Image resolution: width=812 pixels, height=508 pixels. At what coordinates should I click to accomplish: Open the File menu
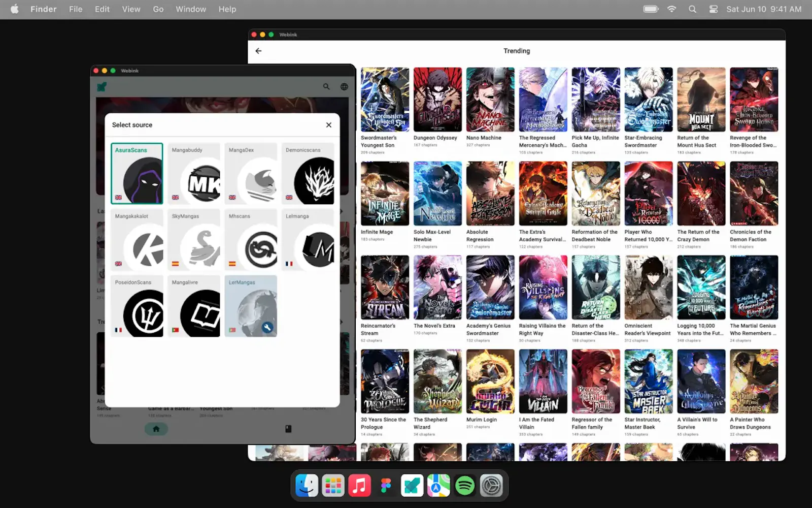(x=76, y=9)
